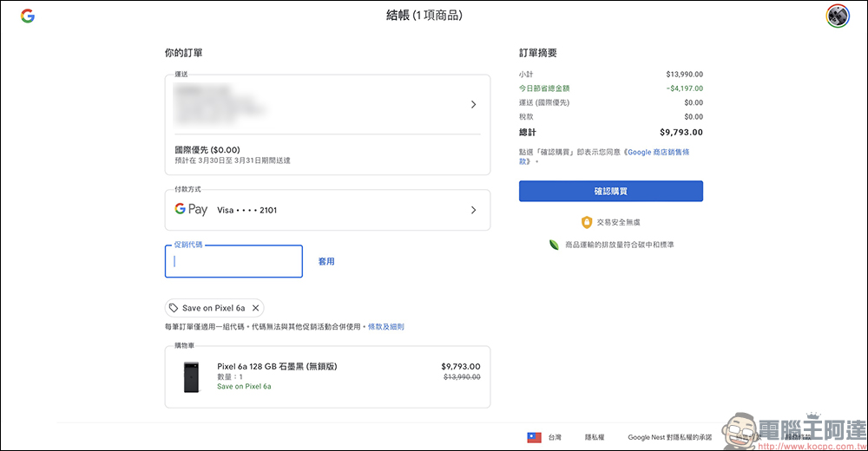Click the shield icon beside 交易安全無虞

click(587, 222)
